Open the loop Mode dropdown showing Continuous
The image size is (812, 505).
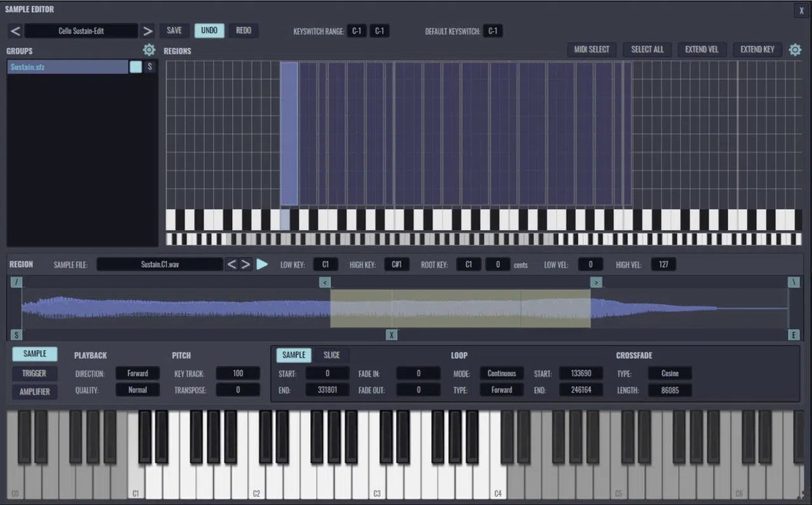click(x=500, y=373)
